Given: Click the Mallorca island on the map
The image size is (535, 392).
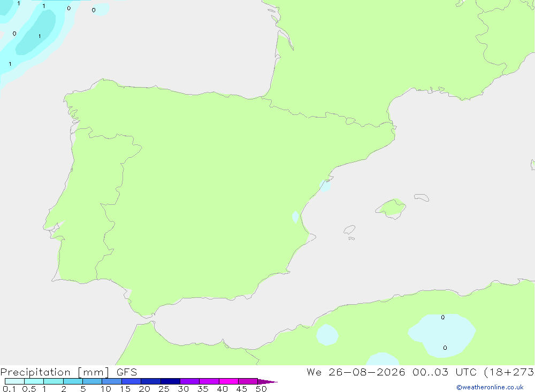Looking at the screenshot, I should coord(391,208).
